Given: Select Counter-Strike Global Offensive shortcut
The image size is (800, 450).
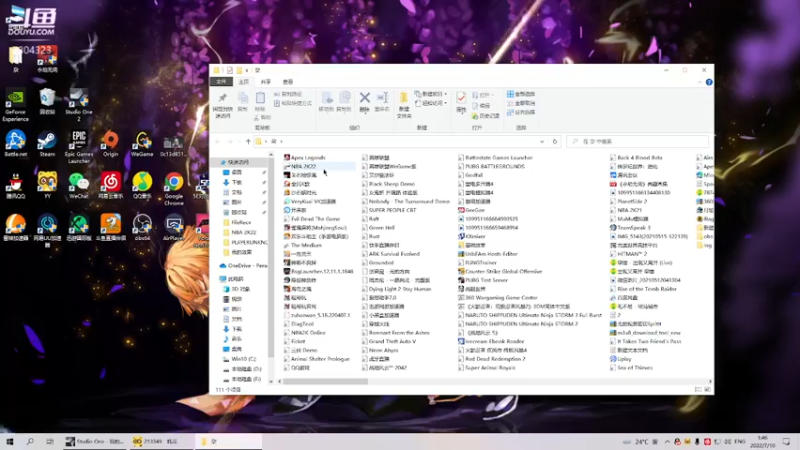Looking at the screenshot, I should (x=500, y=271).
